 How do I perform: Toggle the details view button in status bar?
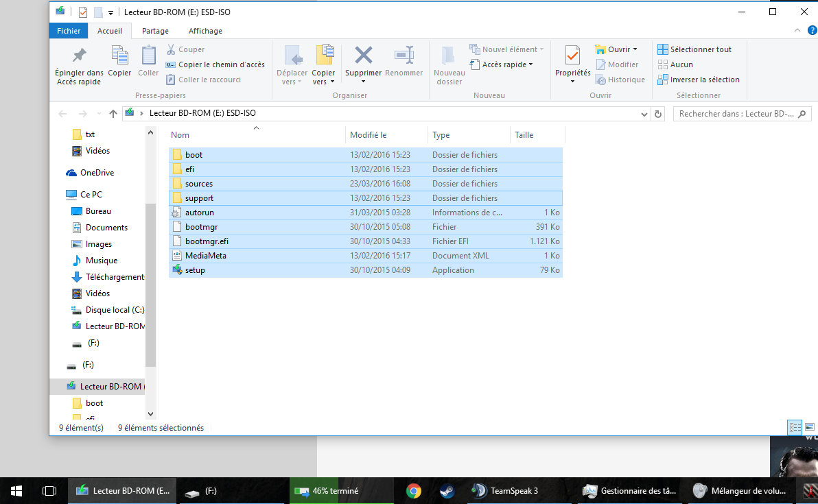pyautogui.click(x=795, y=427)
